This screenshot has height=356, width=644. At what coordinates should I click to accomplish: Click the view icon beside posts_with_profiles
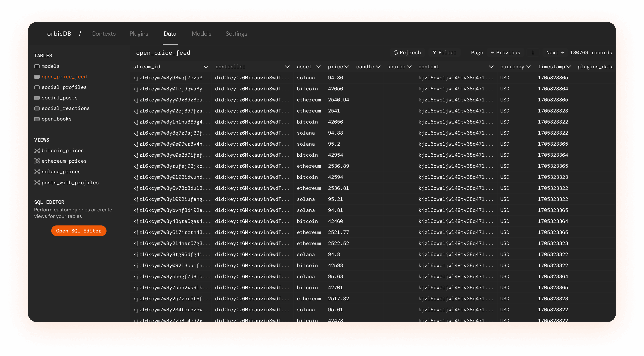tap(37, 183)
